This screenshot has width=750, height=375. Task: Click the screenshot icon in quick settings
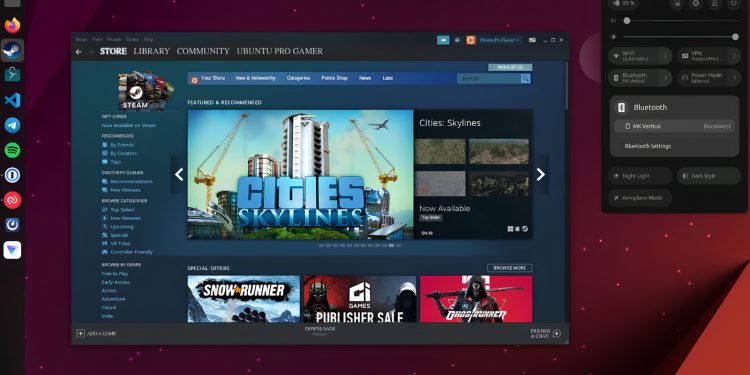click(677, 3)
